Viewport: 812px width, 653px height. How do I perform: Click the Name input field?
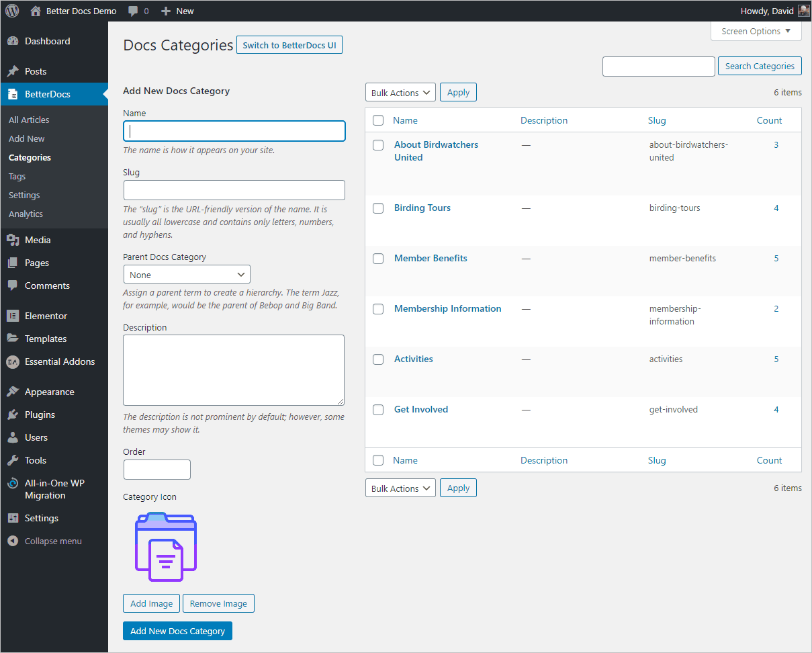[234, 131]
